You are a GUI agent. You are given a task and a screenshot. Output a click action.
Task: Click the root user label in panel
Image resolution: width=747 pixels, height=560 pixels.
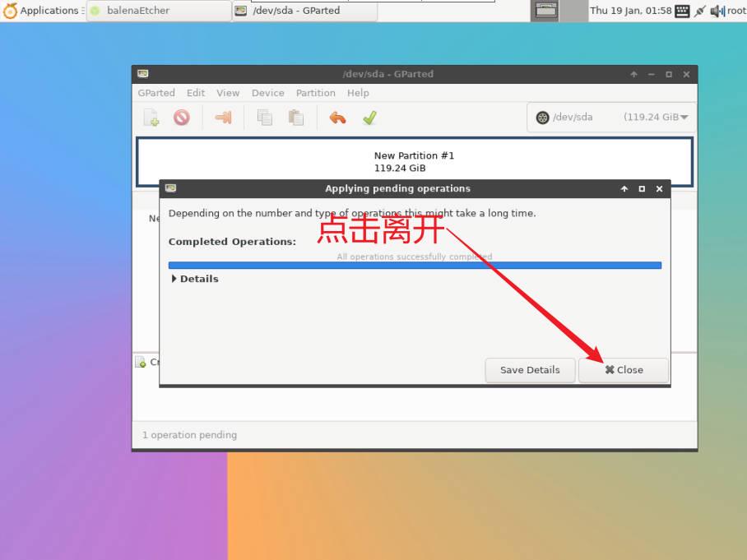pos(737,11)
